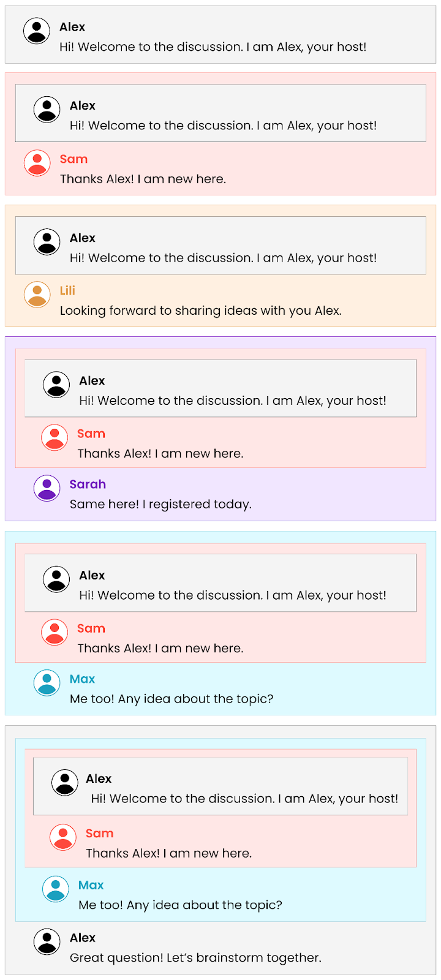Click "Me too!" text in the quote above Alex's final reply
This screenshot has height=980, width=441.
pos(180,905)
